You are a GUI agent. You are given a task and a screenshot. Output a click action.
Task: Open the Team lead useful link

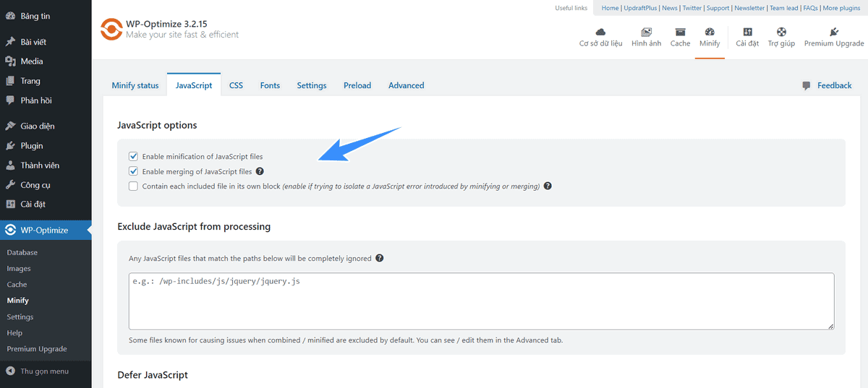click(784, 8)
